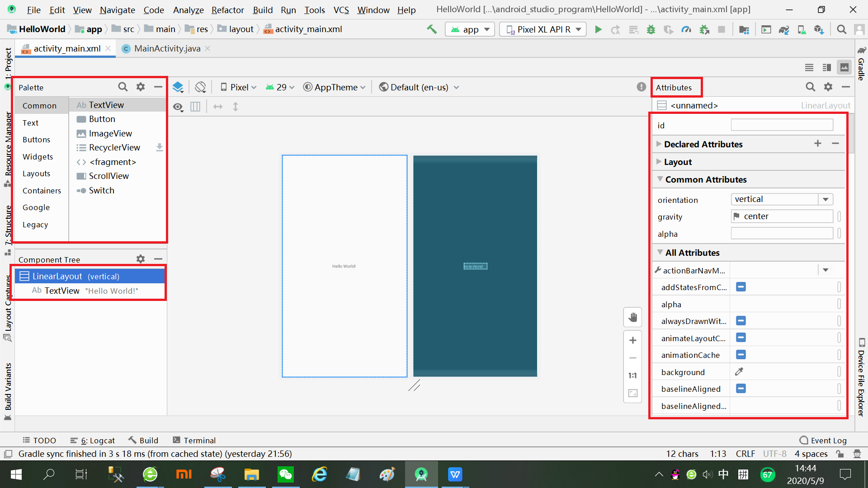Open the AppTheme dropdown
This screenshot has width=868, height=488.
pyautogui.click(x=335, y=87)
